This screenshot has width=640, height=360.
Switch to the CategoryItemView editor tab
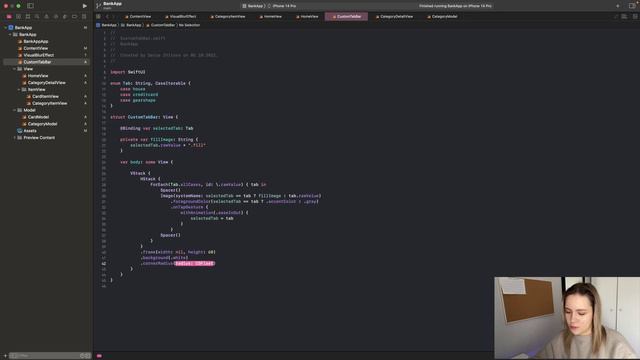228,17
